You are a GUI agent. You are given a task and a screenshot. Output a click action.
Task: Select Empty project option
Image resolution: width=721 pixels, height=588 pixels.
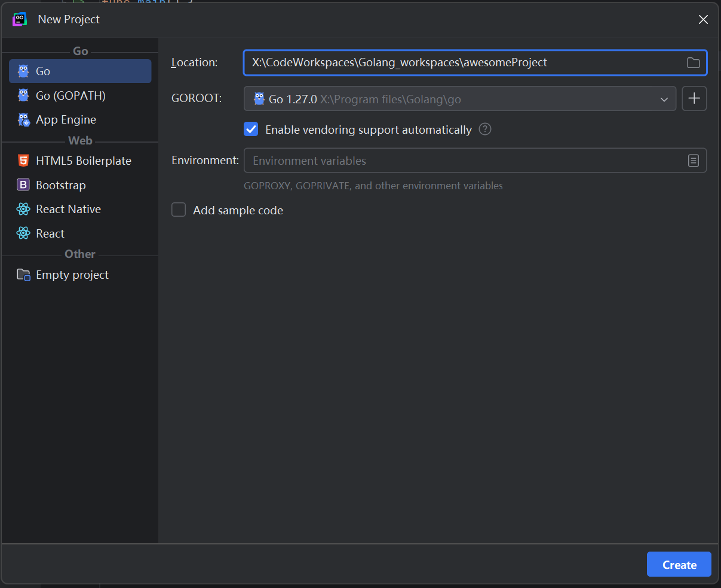pos(80,275)
